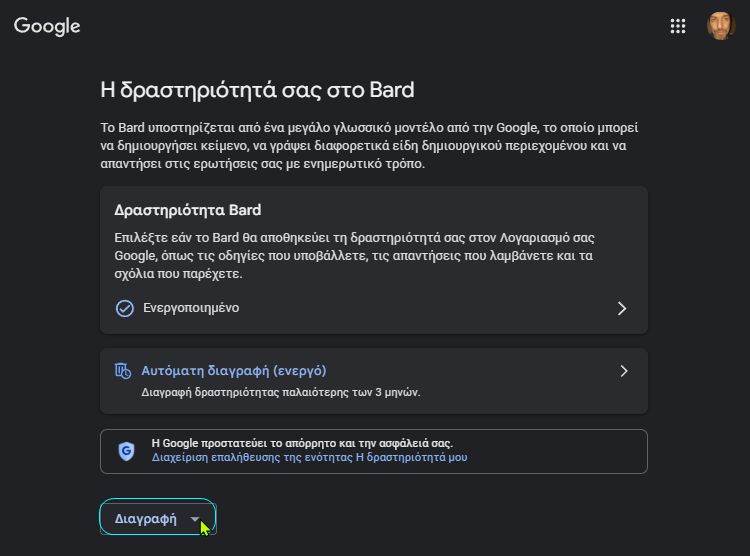Open the Διαγραφή dropdown arrow
This screenshot has width=750, height=556.
pos(195,519)
